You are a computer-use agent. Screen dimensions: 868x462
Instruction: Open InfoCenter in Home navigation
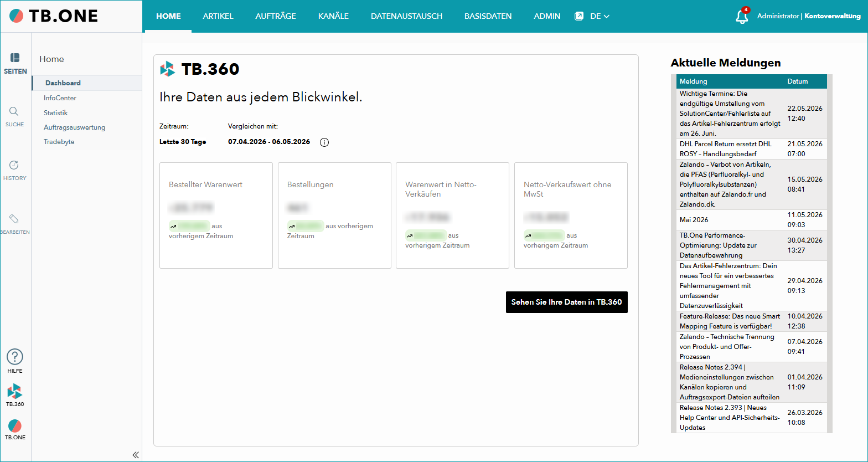click(x=60, y=98)
